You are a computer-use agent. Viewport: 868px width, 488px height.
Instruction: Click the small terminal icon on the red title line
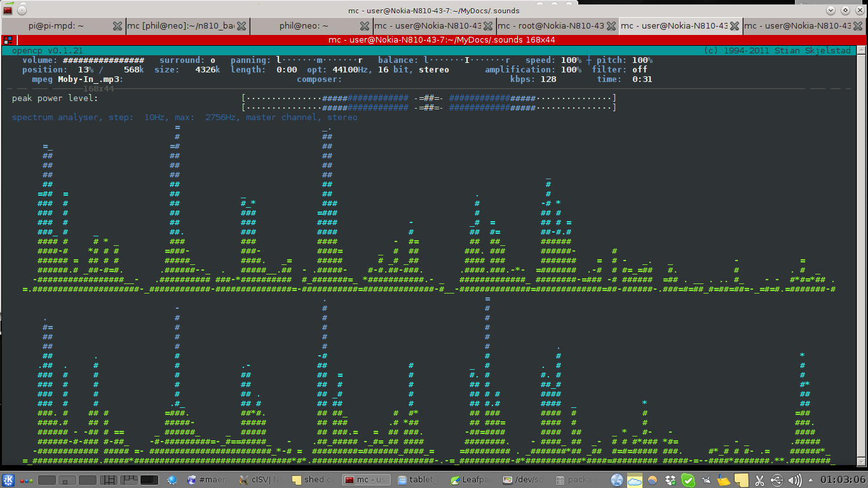coord(8,40)
